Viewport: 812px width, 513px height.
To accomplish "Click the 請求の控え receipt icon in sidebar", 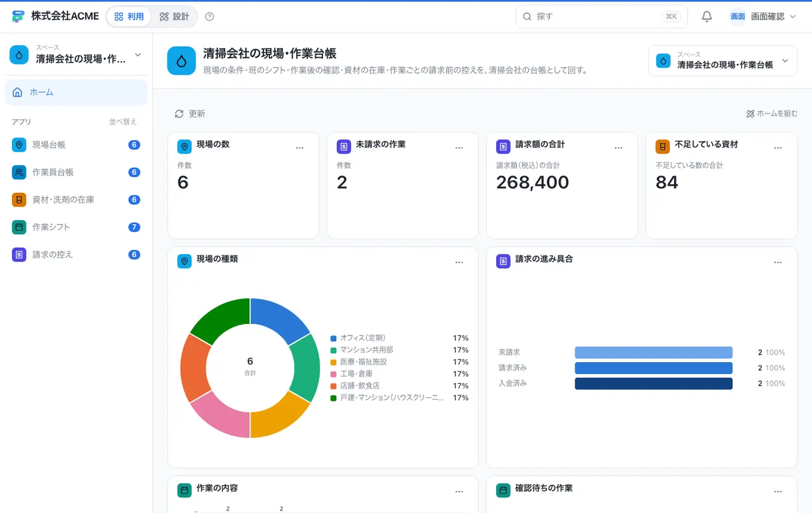I will pyautogui.click(x=19, y=254).
